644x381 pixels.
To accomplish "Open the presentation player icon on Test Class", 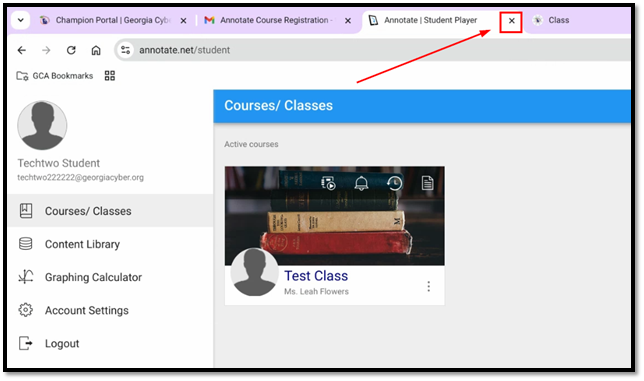I will pyautogui.click(x=328, y=183).
